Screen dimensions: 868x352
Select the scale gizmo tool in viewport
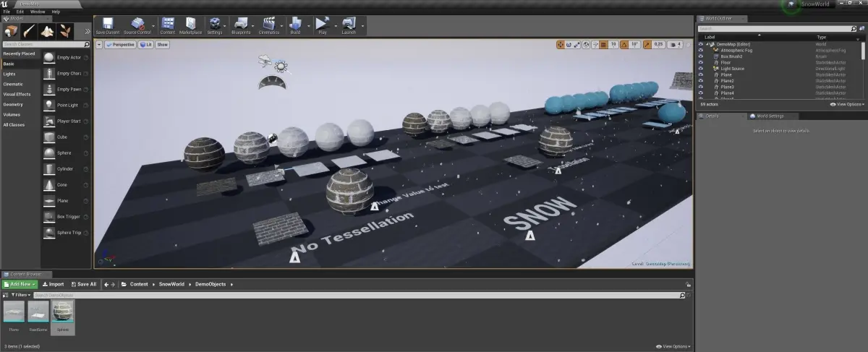(x=578, y=45)
